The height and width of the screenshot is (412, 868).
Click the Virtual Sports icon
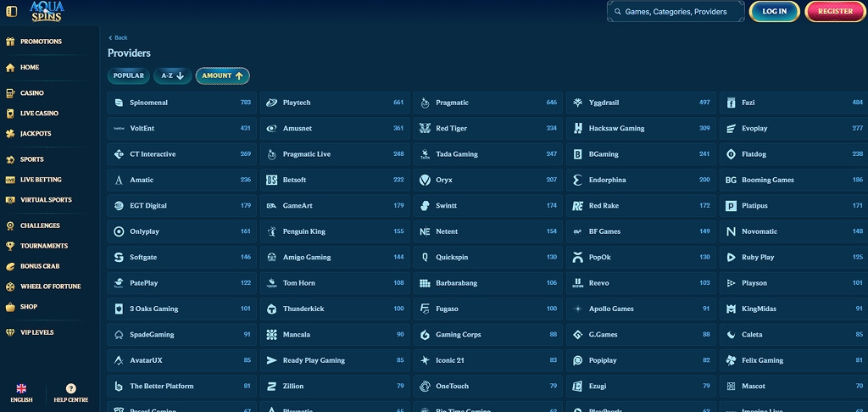click(x=10, y=200)
